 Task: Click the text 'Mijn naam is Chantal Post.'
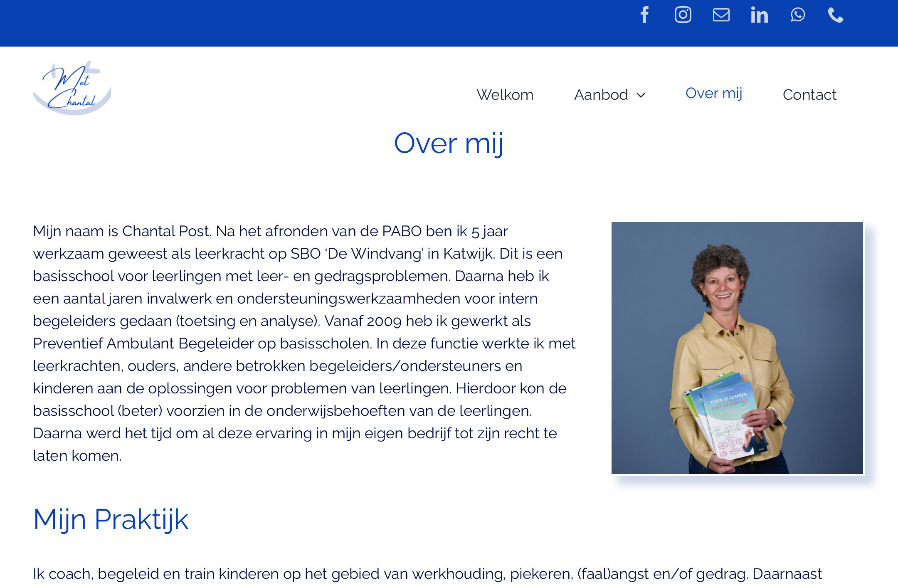click(x=122, y=231)
